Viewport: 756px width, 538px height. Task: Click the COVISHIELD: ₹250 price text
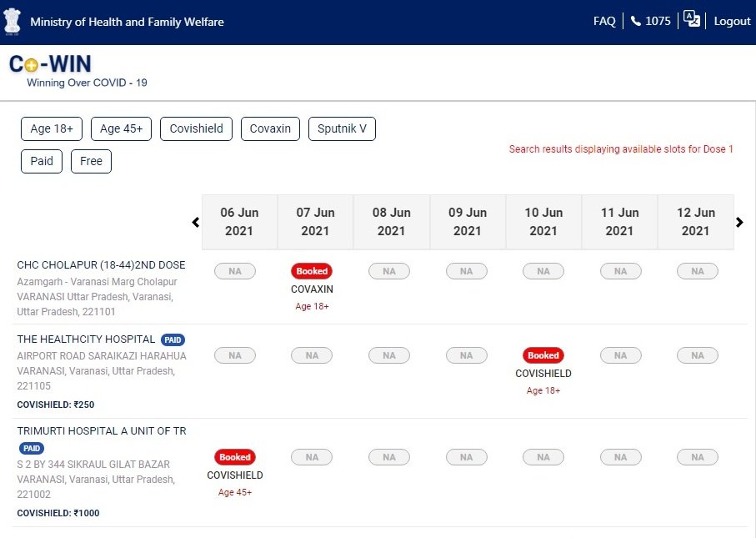pos(56,405)
